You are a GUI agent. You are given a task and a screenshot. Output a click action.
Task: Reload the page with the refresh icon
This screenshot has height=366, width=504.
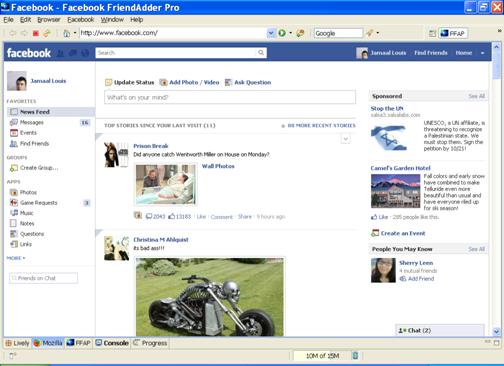[47, 33]
